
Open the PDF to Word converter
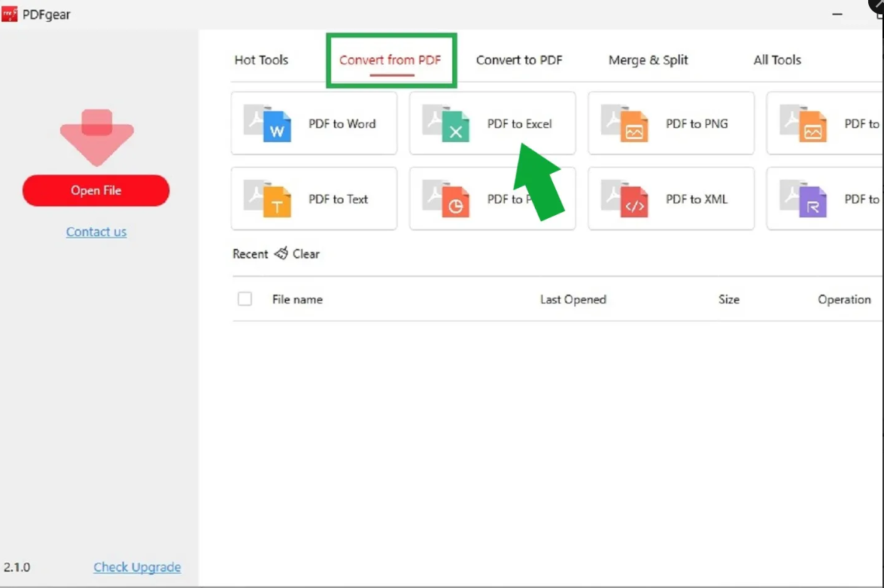[x=314, y=123]
